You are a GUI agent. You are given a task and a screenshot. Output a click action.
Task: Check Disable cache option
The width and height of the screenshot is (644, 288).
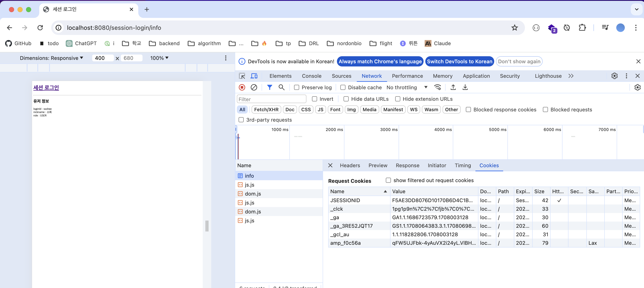point(343,87)
